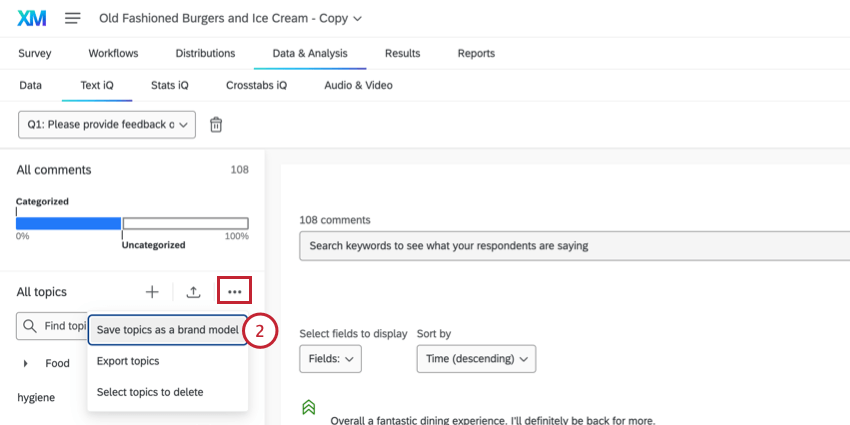Add a new topic with the plus icon
Image resolution: width=850 pixels, height=425 pixels.
coord(152,292)
